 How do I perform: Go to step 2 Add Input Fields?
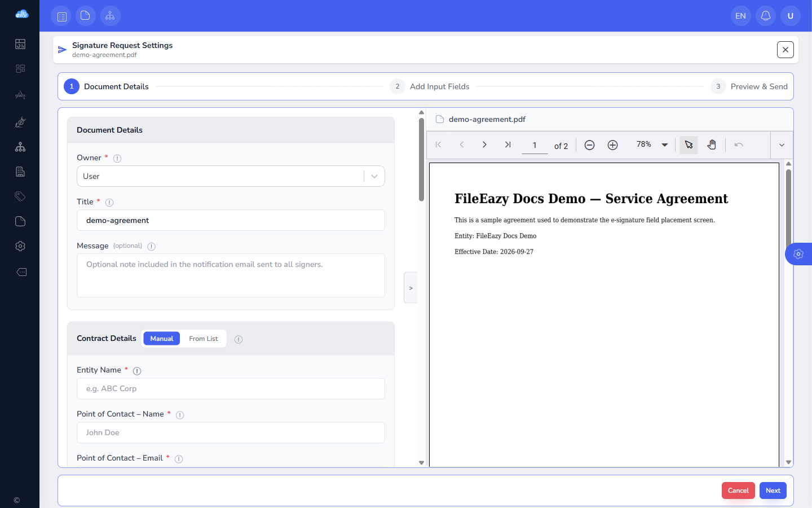(x=430, y=86)
